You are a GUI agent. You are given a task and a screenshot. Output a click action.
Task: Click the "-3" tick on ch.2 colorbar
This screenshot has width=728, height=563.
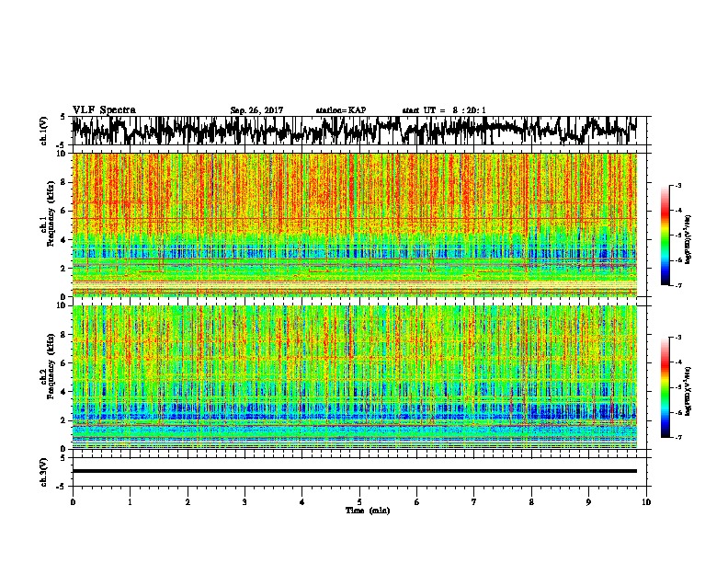pos(677,338)
